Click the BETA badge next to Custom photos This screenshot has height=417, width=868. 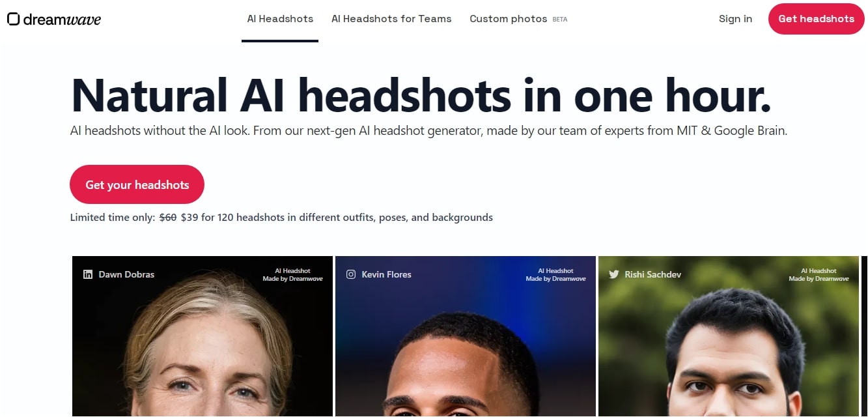click(560, 20)
